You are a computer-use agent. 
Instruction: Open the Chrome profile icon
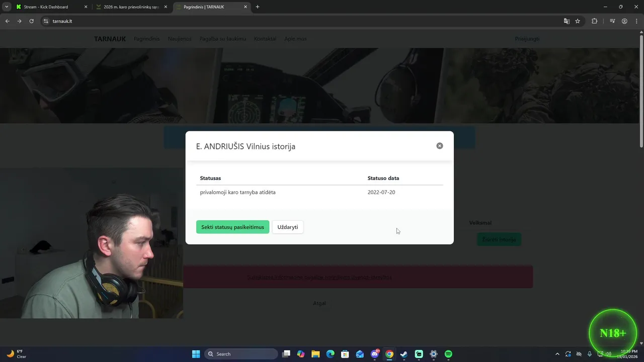624,21
